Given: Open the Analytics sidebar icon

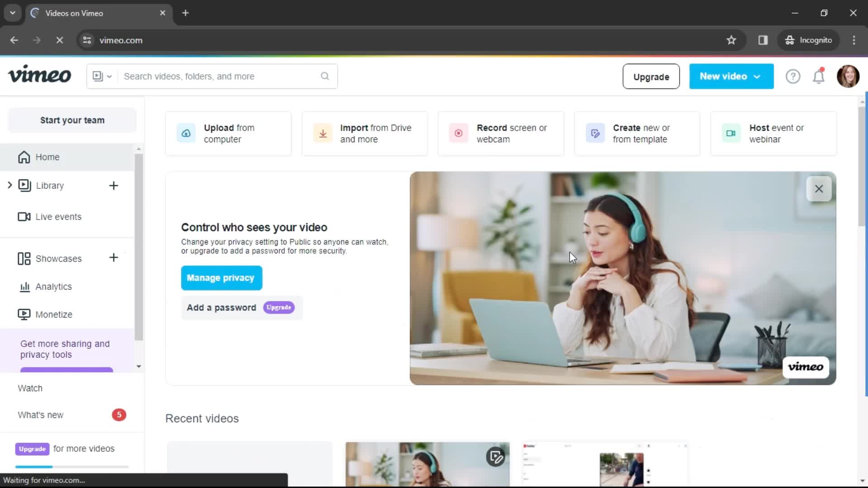Looking at the screenshot, I should click(24, 286).
